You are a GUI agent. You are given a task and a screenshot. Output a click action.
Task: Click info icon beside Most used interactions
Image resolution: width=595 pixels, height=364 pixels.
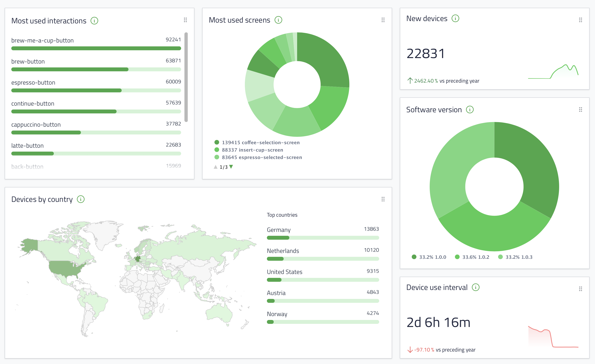point(94,21)
